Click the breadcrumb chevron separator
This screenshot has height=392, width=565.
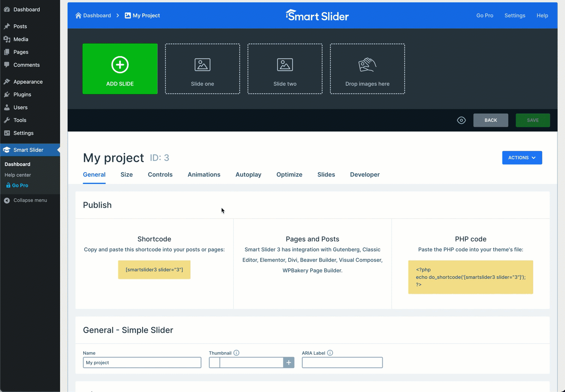coord(118,15)
